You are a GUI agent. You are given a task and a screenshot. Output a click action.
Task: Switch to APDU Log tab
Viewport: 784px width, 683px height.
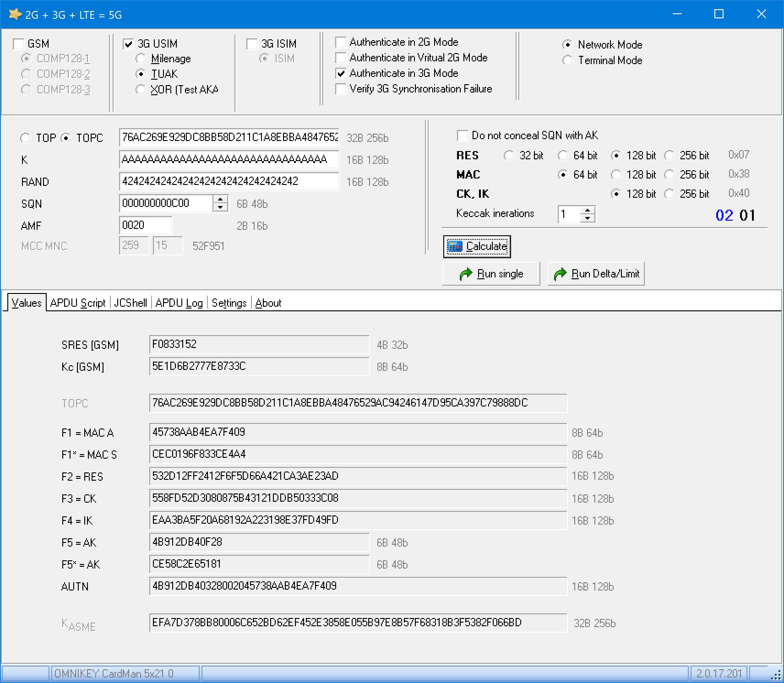(179, 303)
